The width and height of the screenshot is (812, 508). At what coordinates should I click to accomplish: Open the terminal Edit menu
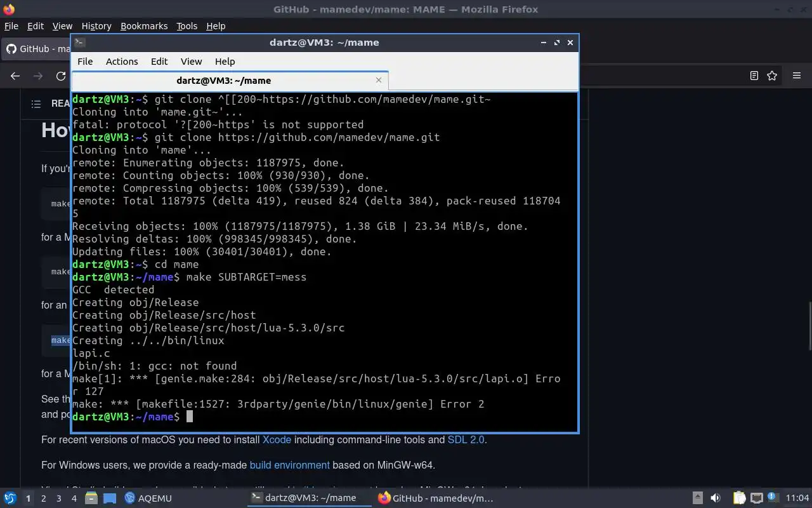click(x=159, y=62)
